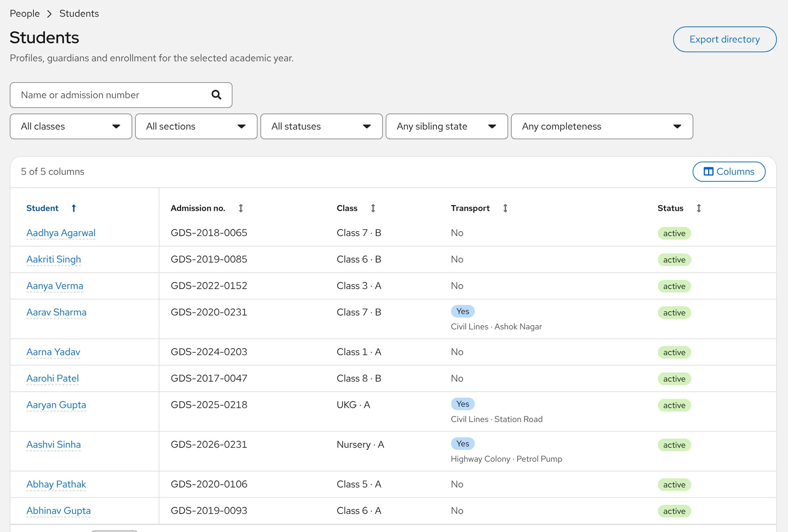Image resolution: width=788 pixels, height=532 pixels.
Task: Open the All statuses dropdown
Action: click(x=322, y=126)
